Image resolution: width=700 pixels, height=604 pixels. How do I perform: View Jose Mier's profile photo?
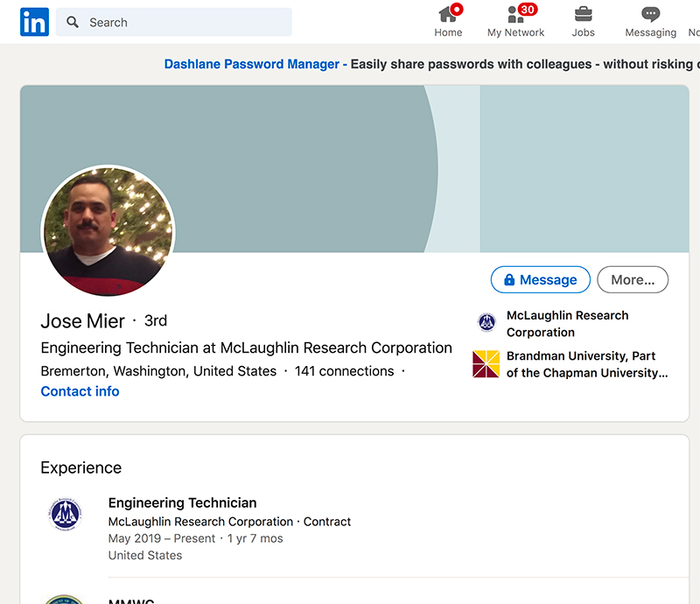click(108, 231)
